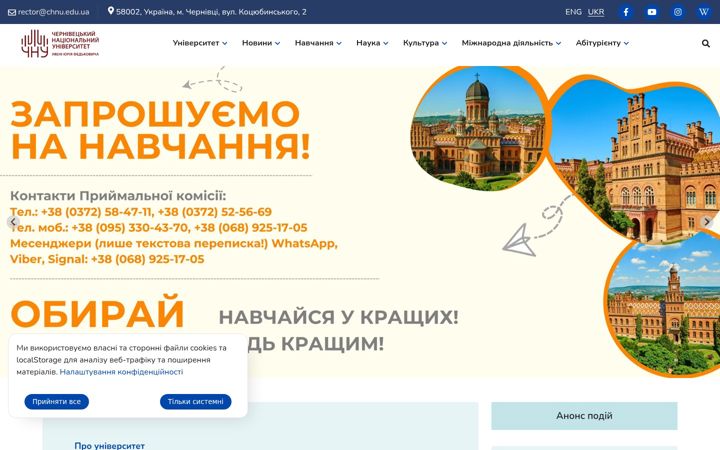Open the Новини menu

[x=257, y=43]
